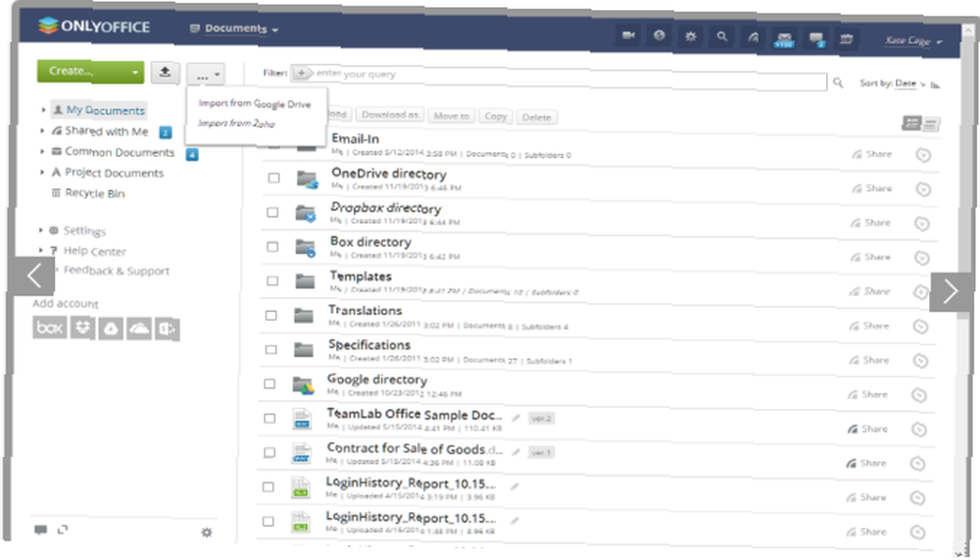Connect a OneDrive cloud account icon
Image resolution: width=980 pixels, height=560 pixels.
(139, 330)
